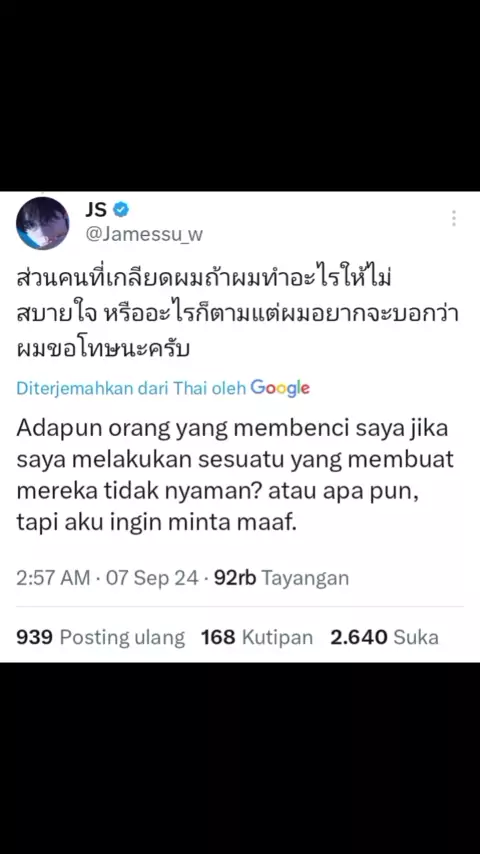Click the Diterjemahkan dari Thai oleh label

pos(131,388)
